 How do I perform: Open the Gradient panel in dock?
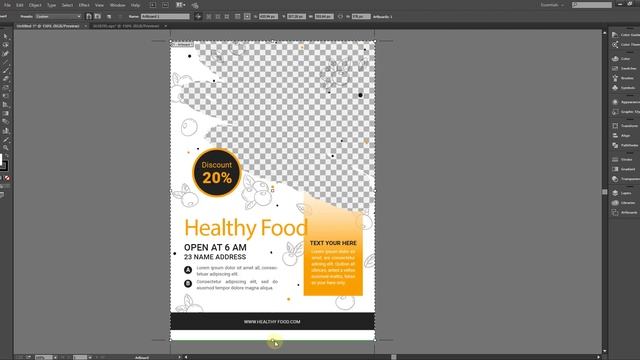tap(624, 169)
